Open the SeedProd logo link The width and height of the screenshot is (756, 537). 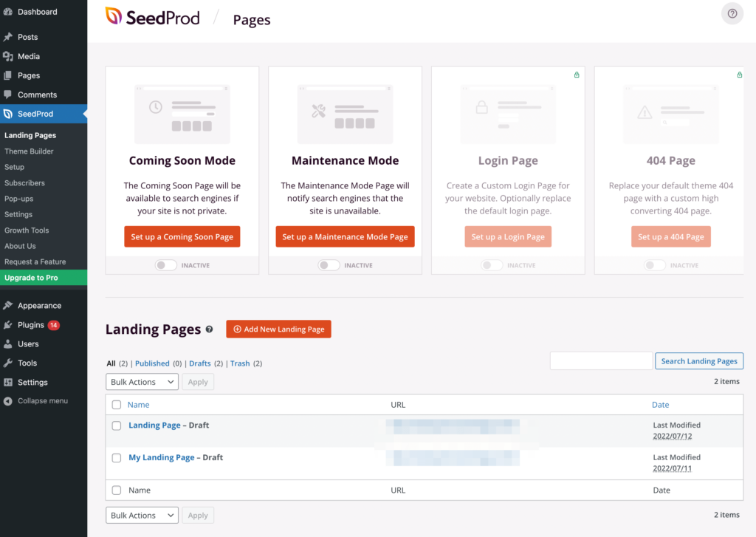152,17
